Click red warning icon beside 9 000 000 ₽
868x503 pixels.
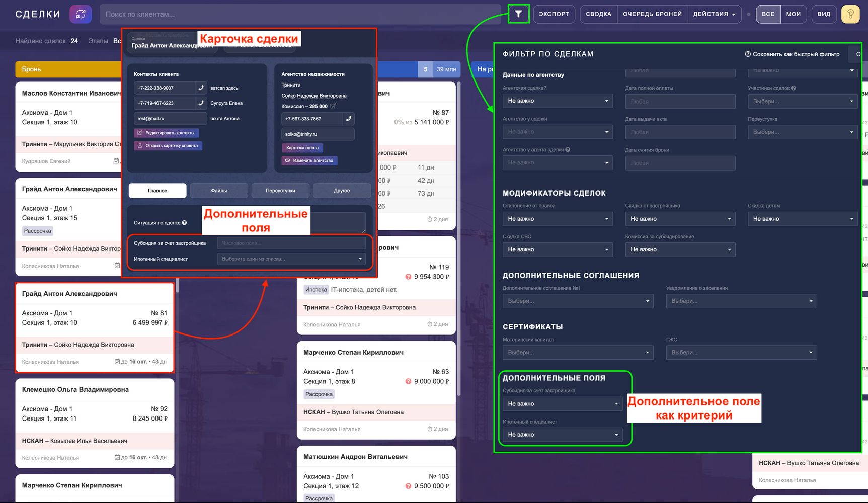click(x=409, y=381)
